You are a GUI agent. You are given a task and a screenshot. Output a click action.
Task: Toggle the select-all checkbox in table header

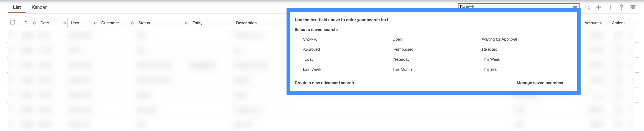(x=13, y=22)
